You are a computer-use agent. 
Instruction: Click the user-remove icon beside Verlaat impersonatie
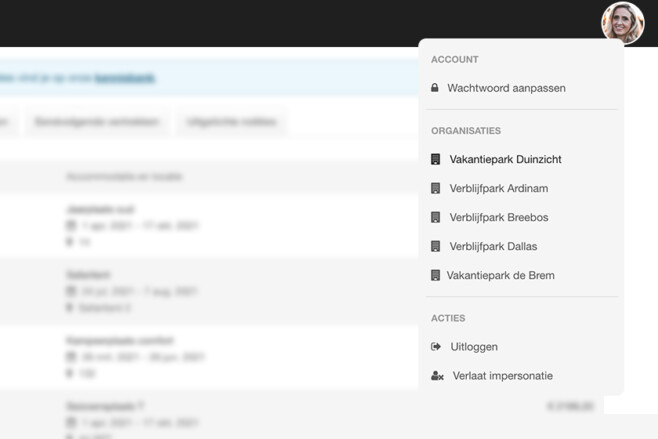pos(437,376)
